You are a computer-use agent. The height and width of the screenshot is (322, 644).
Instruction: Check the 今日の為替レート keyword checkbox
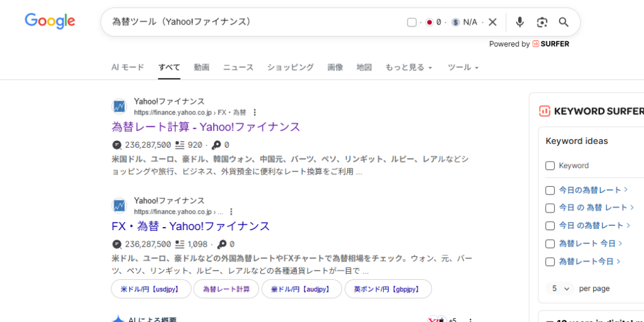tap(550, 190)
